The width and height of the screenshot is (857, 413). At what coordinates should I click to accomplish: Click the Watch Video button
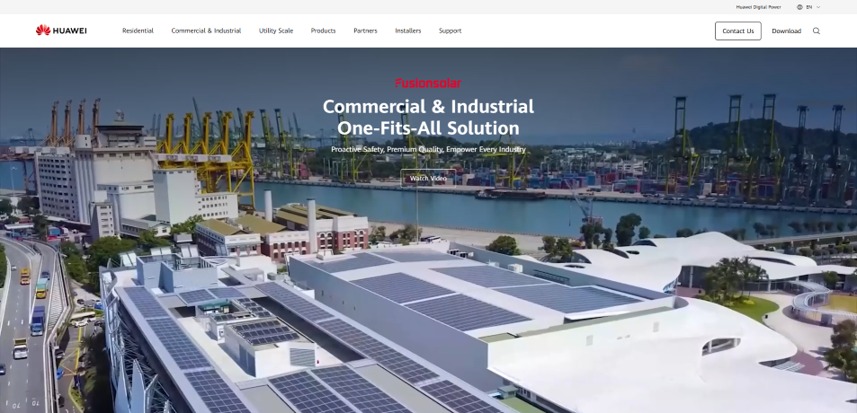(x=428, y=178)
